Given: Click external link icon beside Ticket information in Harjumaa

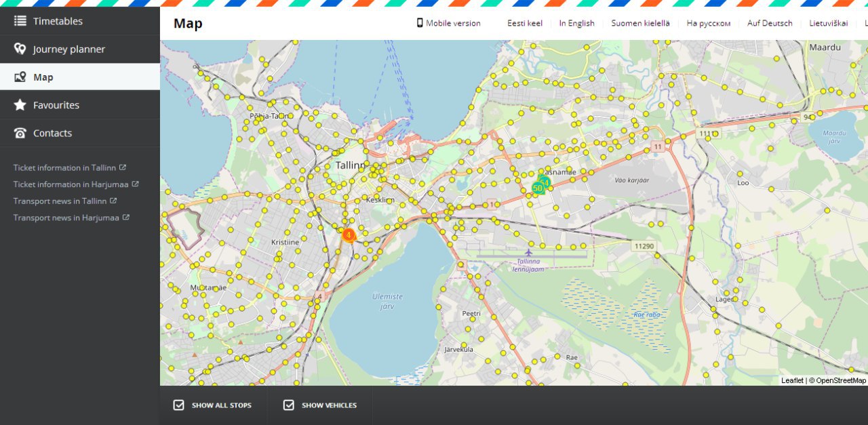Looking at the screenshot, I should coord(136,184).
